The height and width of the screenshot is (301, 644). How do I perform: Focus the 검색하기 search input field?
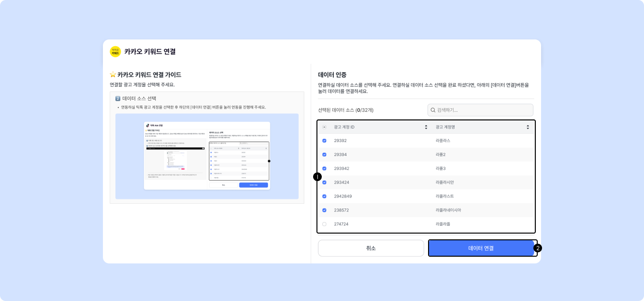[x=483, y=110]
